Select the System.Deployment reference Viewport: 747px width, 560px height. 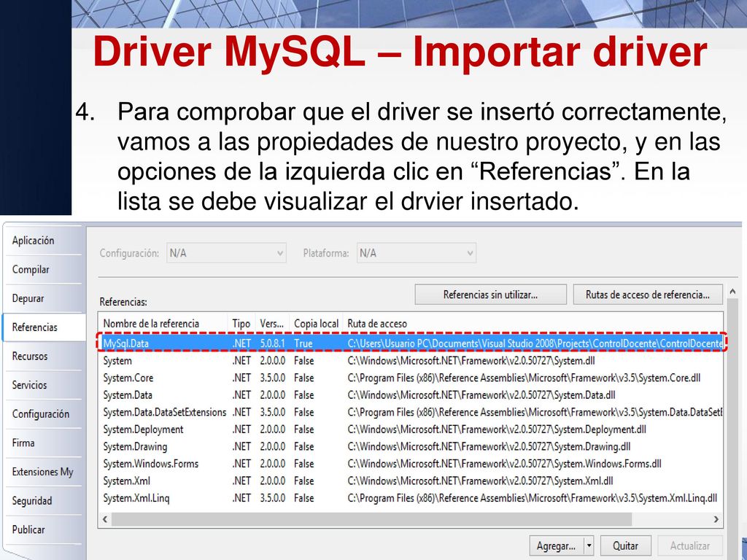pyautogui.click(x=411, y=429)
